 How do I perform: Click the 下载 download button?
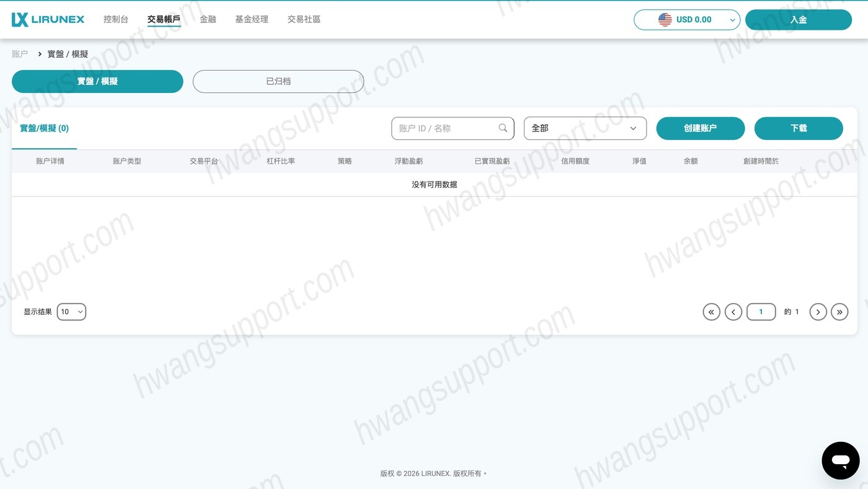(x=799, y=128)
